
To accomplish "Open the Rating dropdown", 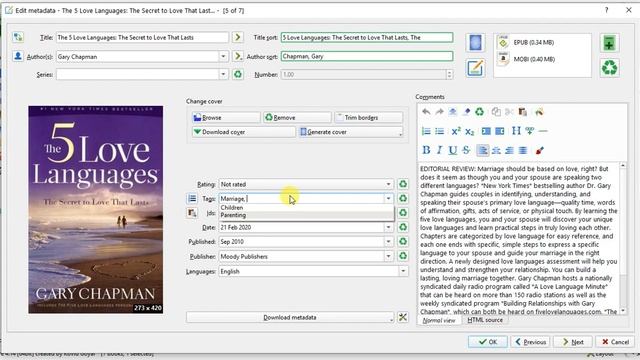I will (x=388, y=184).
